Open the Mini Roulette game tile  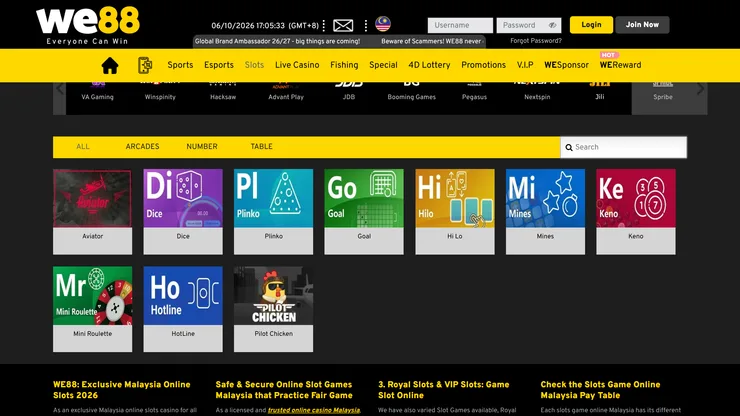pyautogui.click(x=92, y=309)
